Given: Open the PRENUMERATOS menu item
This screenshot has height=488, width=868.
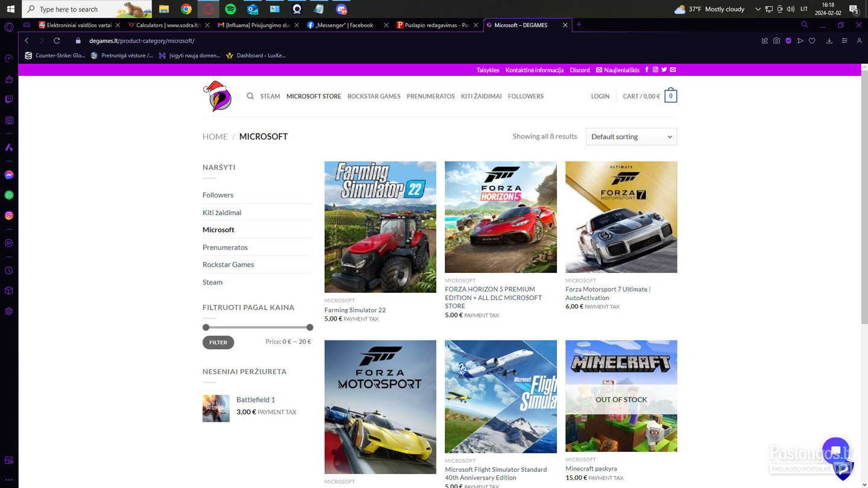Looking at the screenshot, I should tap(430, 96).
